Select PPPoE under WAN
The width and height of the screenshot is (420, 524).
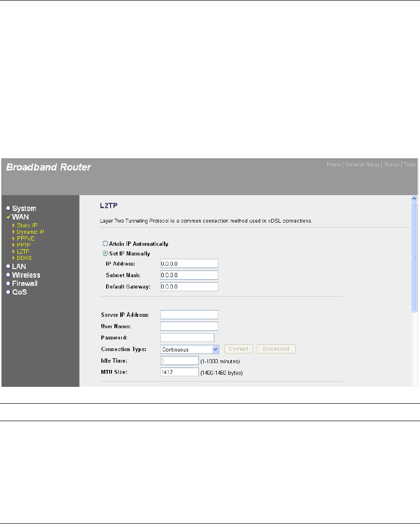click(26, 238)
